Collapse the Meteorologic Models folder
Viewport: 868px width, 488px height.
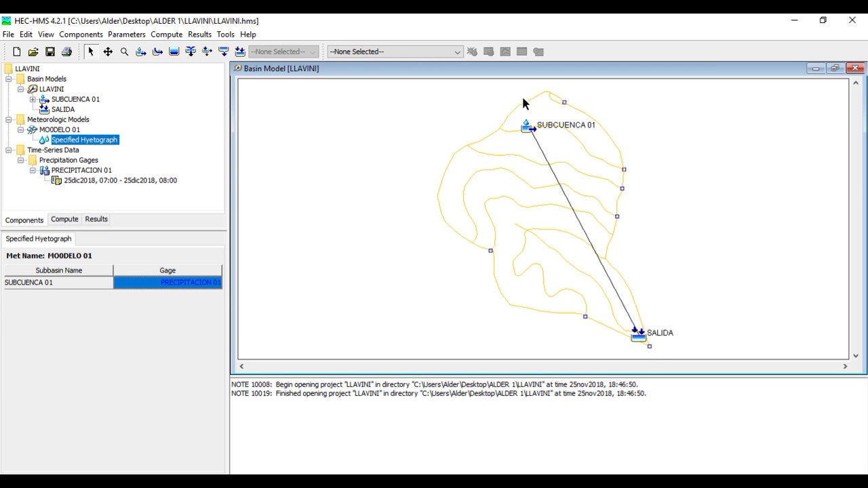(x=9, y=119)
